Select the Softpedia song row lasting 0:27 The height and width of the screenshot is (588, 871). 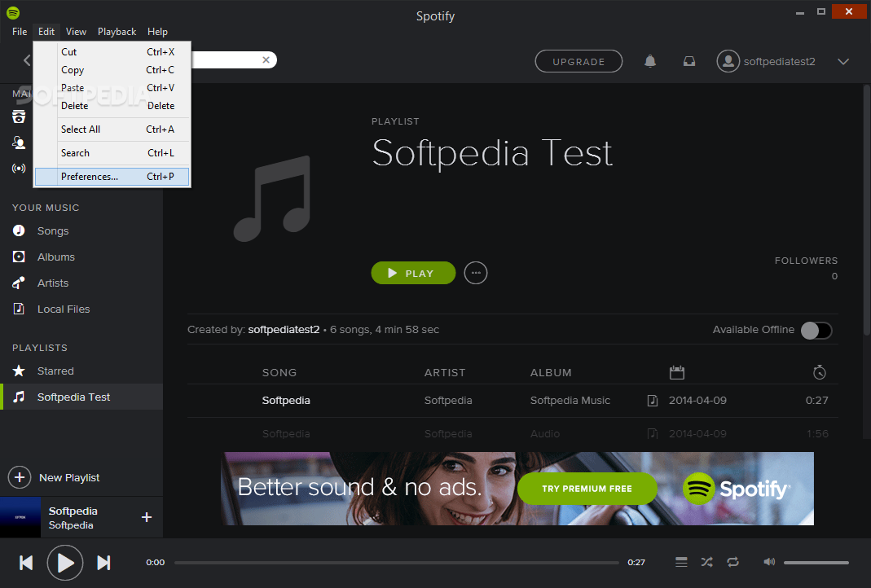512,401
